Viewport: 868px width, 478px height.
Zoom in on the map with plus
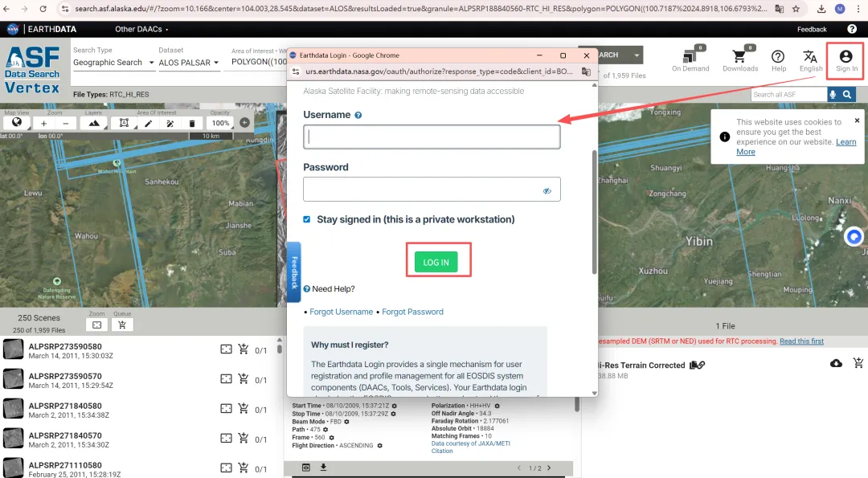point(43,123)
